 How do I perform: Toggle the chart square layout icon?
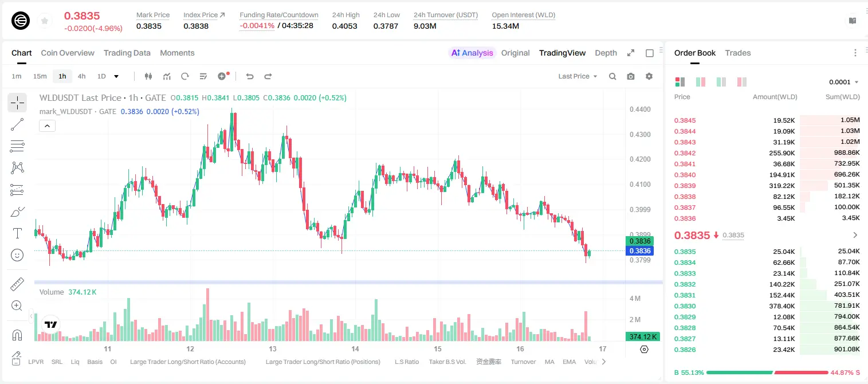650,53
